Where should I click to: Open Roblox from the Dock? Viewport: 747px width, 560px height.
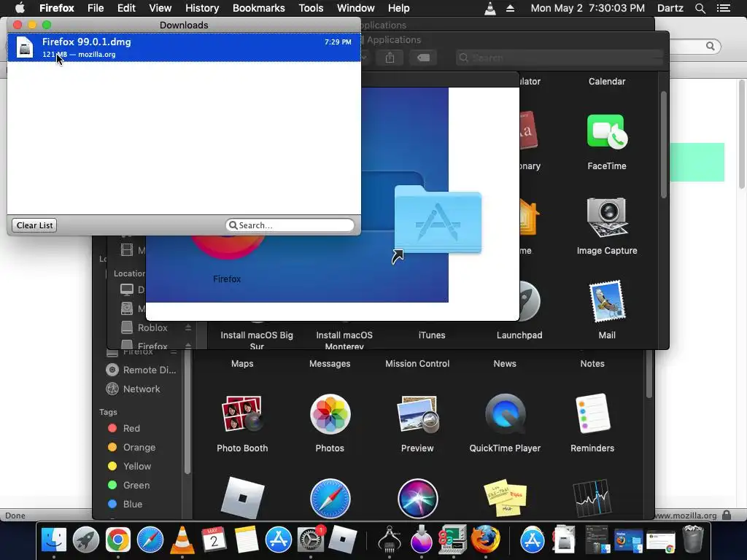[343, 540]
